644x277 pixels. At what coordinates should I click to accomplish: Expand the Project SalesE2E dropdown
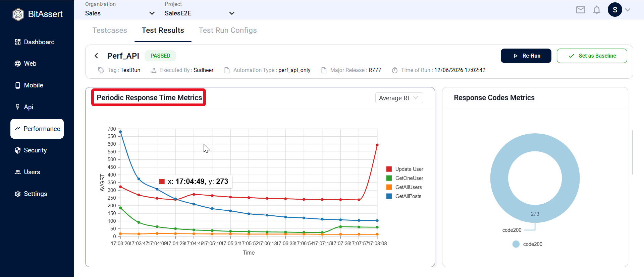click(200, 13)
